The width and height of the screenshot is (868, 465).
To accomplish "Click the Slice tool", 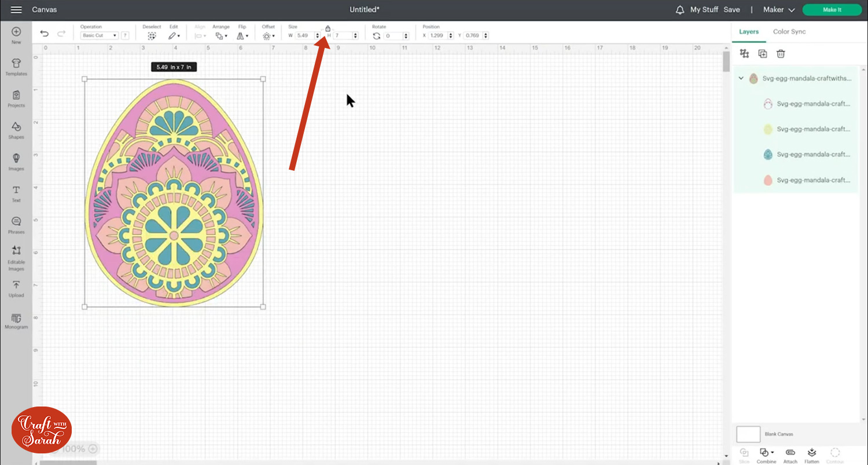I will 744,455.
